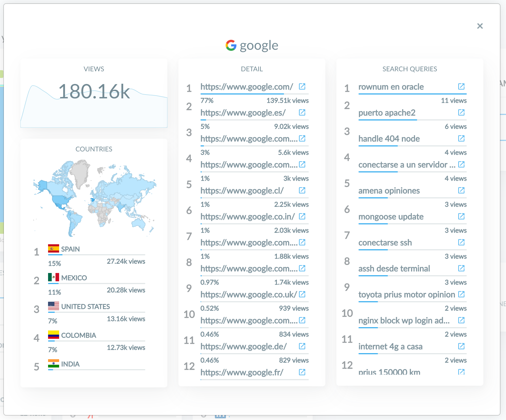Open external link icon for https://www.google.fr/
The image size is (506, 420).
pos(302,372)
